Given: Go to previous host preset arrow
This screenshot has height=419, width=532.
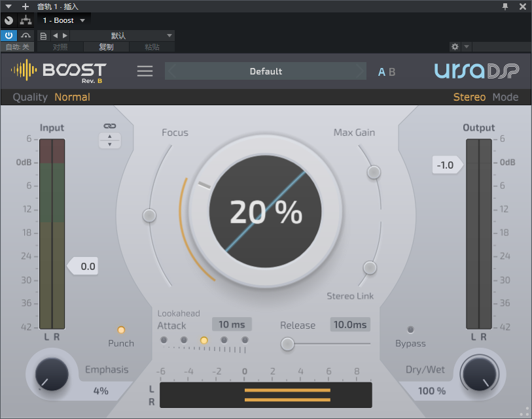Looking at the screenshot, I should pyautogui.click(x=56, y=35).
